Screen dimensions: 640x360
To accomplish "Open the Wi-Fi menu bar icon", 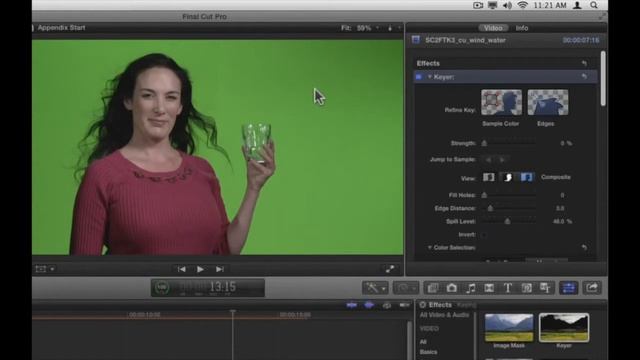I will coord(522,5).
